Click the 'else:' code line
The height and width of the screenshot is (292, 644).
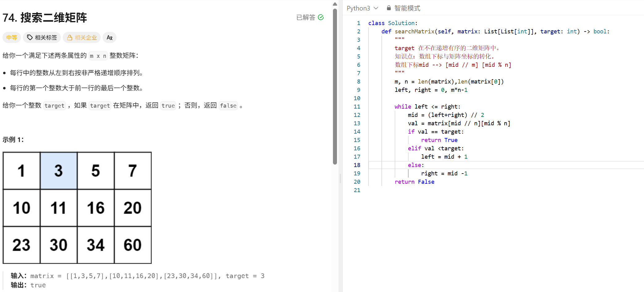click(x=416, y=165)
